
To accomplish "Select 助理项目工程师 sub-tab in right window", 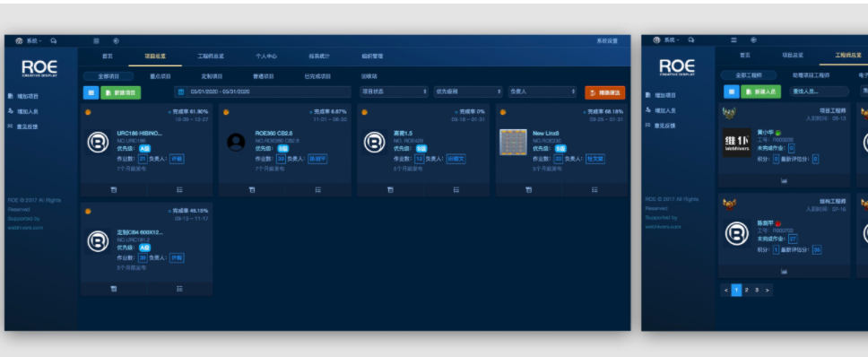I will click(811, 75).
